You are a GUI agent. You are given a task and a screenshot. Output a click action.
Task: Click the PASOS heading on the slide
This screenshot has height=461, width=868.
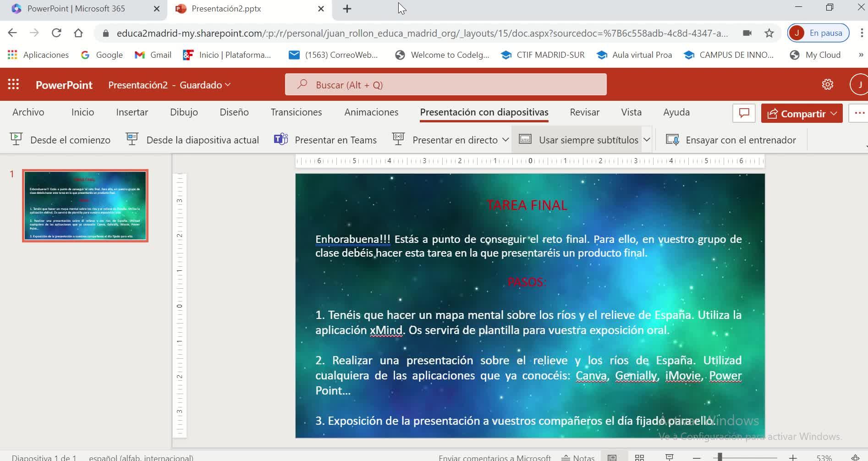(x=527, y=282)
